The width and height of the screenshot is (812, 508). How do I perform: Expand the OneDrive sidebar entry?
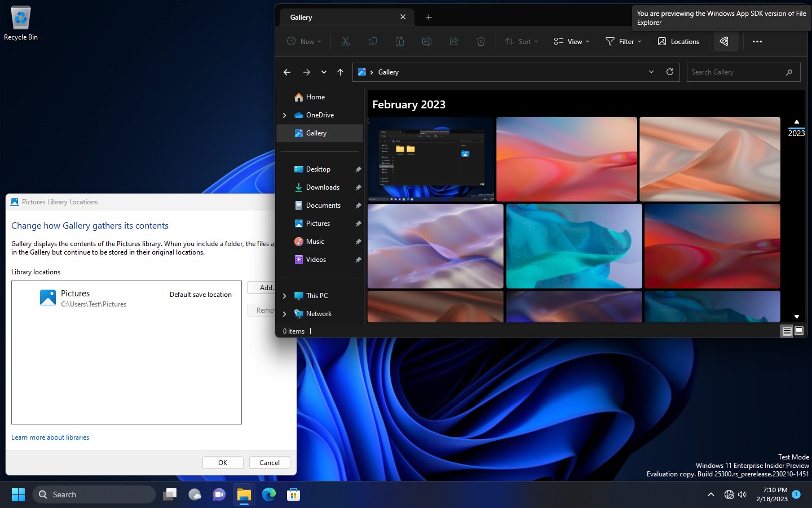click(284, 115)
